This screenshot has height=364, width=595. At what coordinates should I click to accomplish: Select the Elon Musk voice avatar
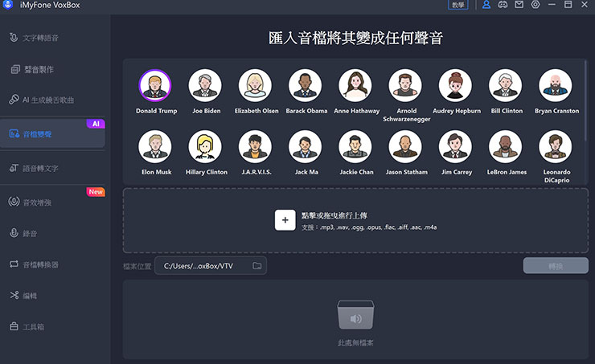(155, 146)
